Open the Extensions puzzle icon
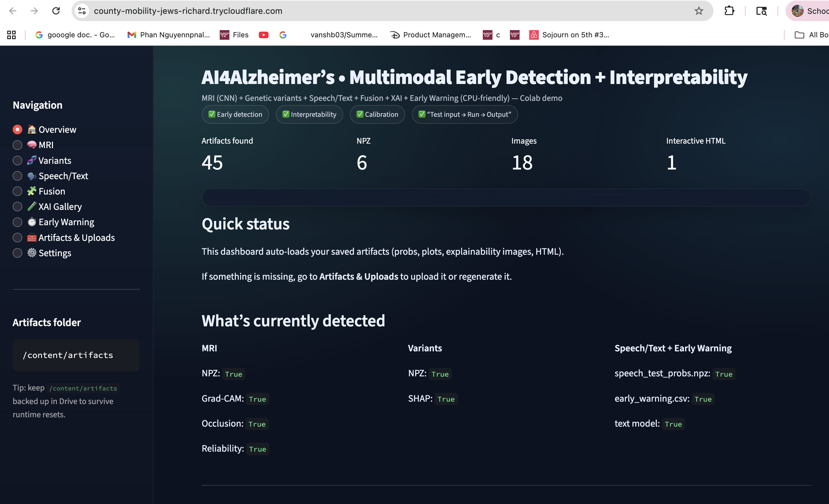Viewport: 829px width, 504px height. coord(729,11)
